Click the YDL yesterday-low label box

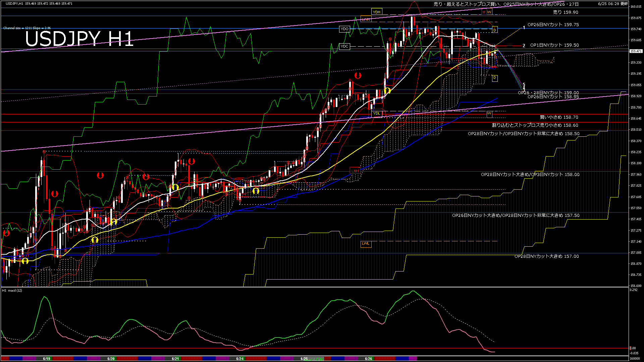pos(377,114)
